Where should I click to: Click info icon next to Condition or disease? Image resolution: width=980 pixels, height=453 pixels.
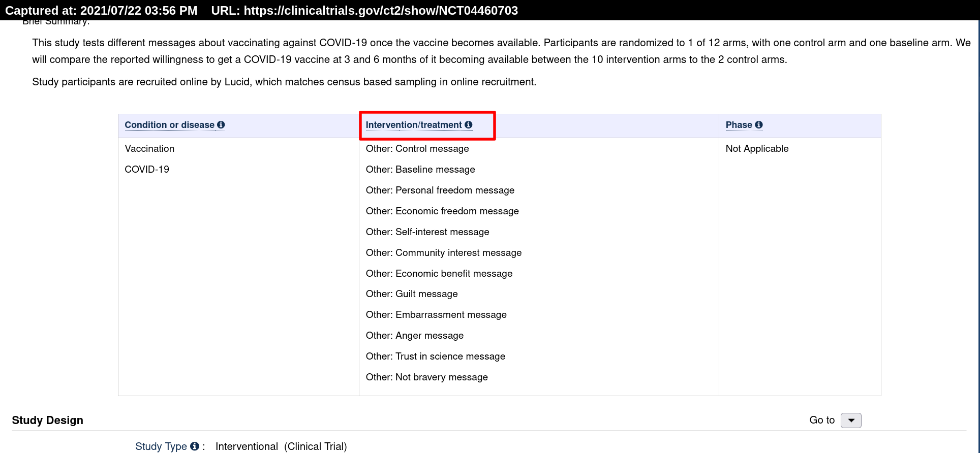221,125
